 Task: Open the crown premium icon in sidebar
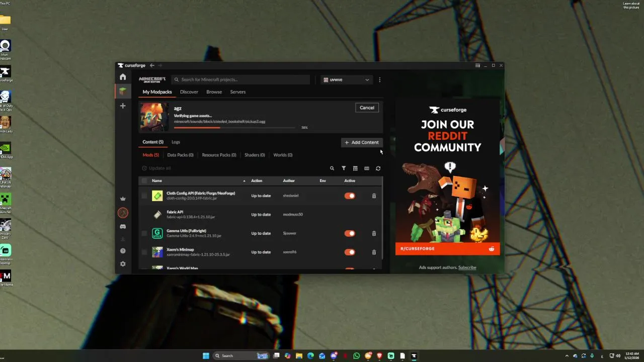point(123,199)
